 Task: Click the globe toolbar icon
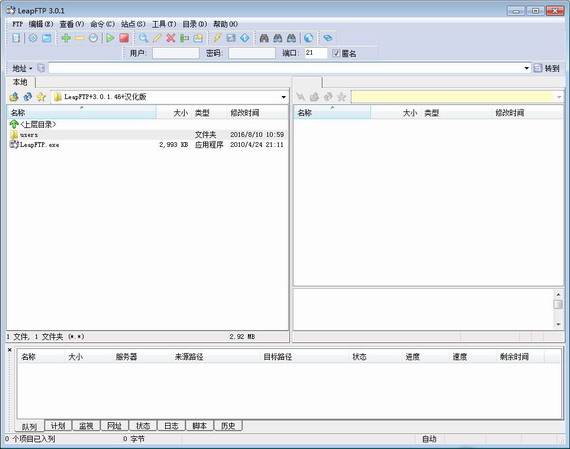tap(309, 38)
